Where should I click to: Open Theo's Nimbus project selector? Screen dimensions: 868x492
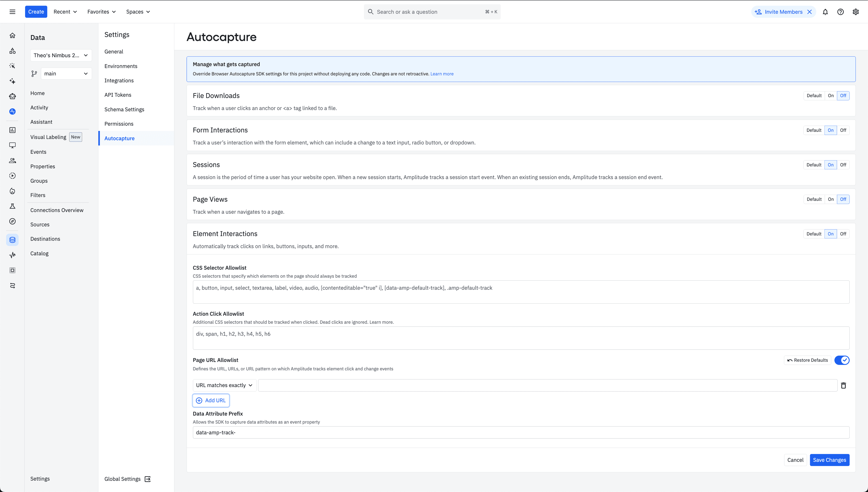[x=61, y=55]
